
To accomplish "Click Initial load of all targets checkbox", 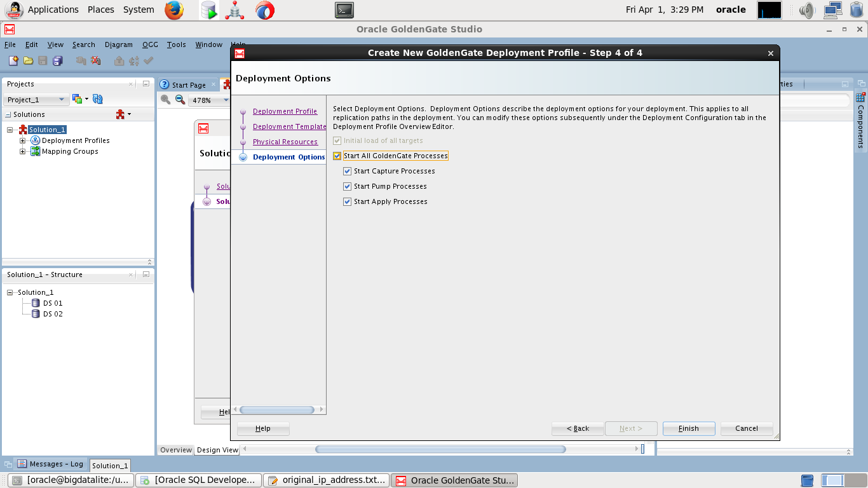I will click(337, 140).
